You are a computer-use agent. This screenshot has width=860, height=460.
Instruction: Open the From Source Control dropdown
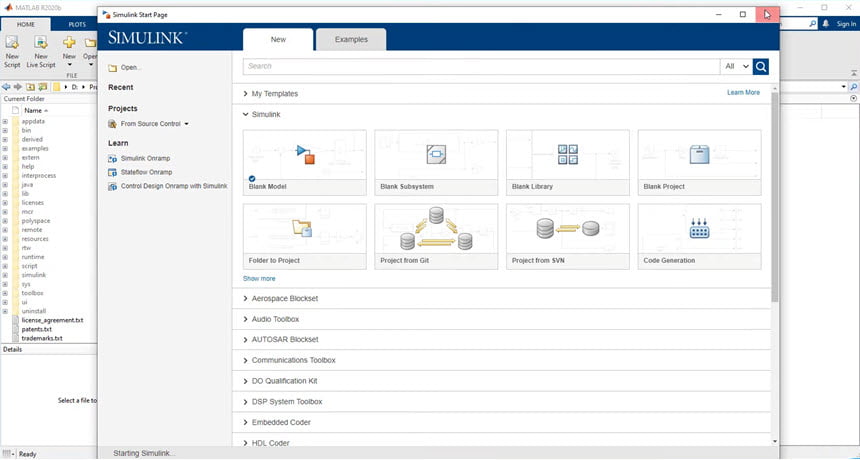click(x=186, y=124)
